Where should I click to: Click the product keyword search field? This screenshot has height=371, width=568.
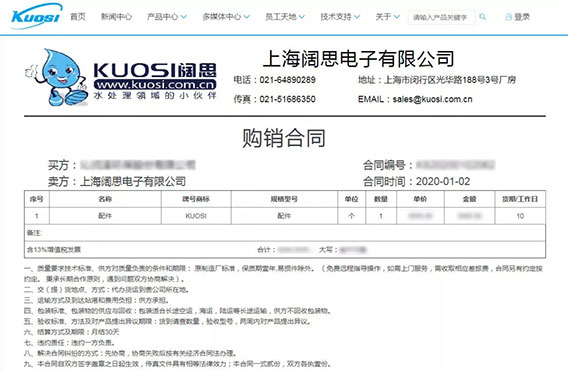[441, 17]
